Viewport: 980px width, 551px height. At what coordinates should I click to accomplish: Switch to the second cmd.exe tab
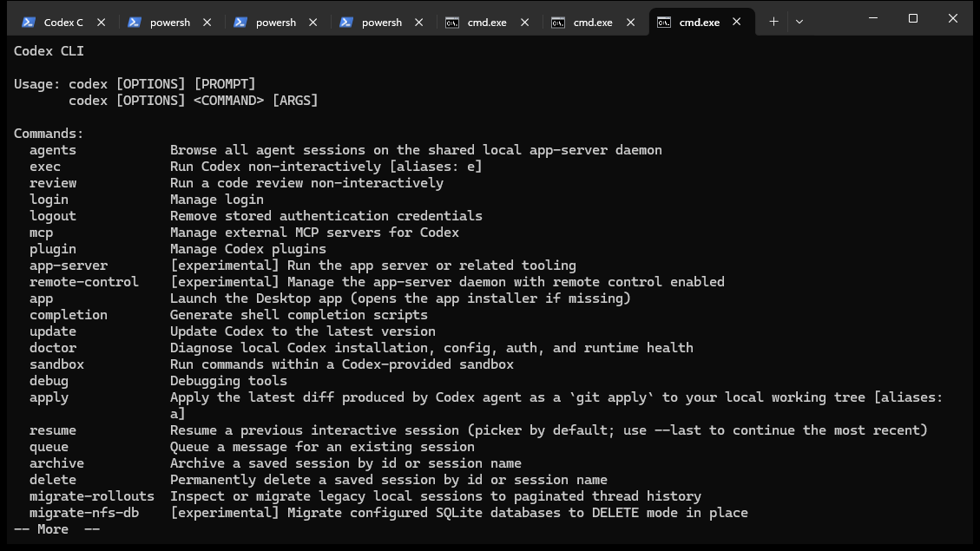[x=593, y=22]
